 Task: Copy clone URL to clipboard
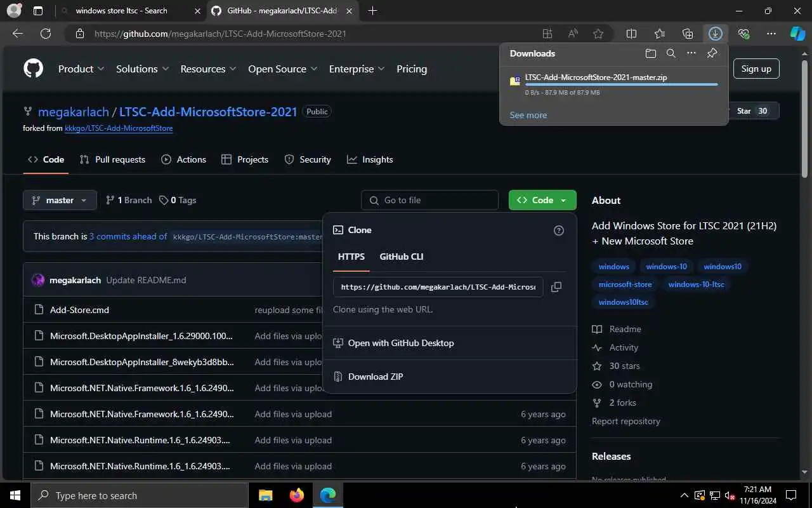tap(556, 287)
